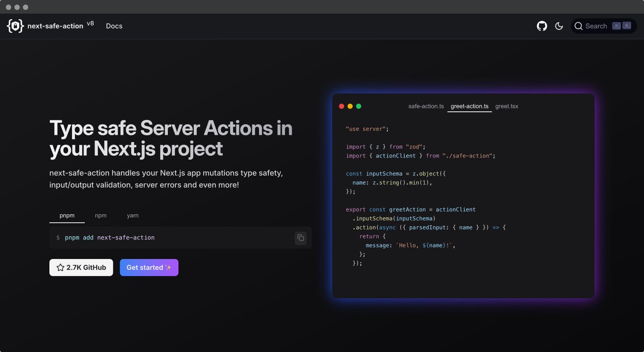Open the Docs navigation link
This screenshot has height=352, width=644.
tap(114, 25)
